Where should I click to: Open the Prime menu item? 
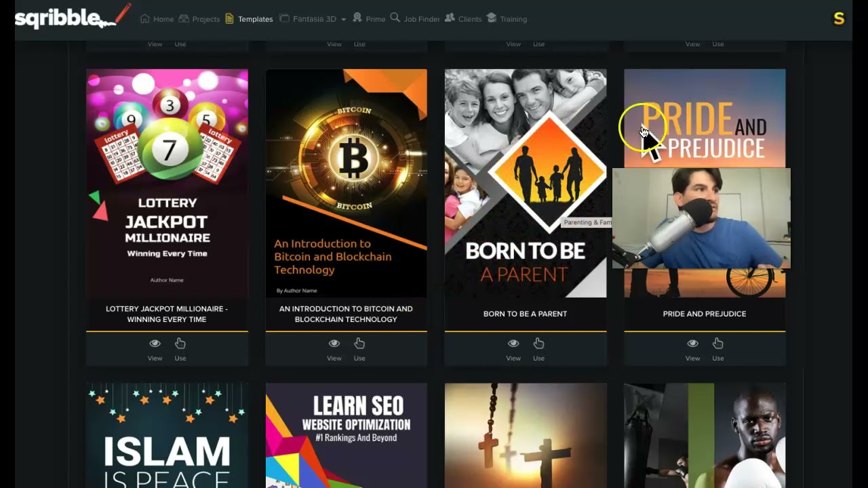click(369, 19)
